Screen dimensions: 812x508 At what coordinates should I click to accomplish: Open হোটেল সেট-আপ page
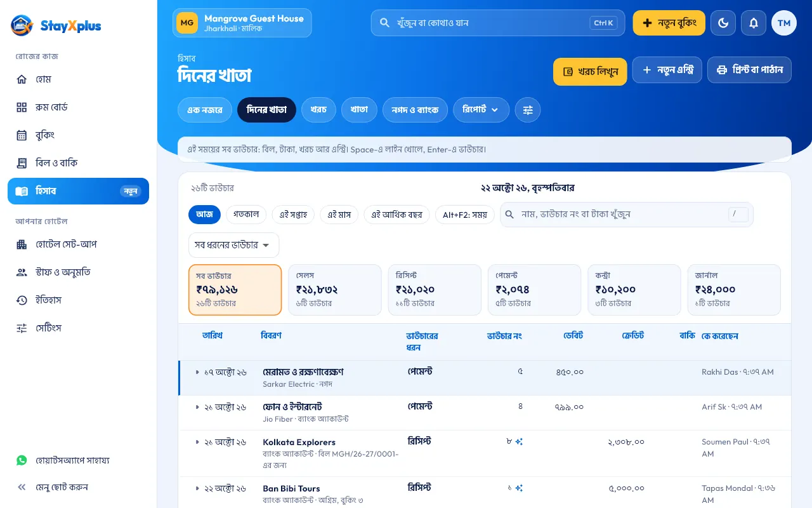[78, 244]
